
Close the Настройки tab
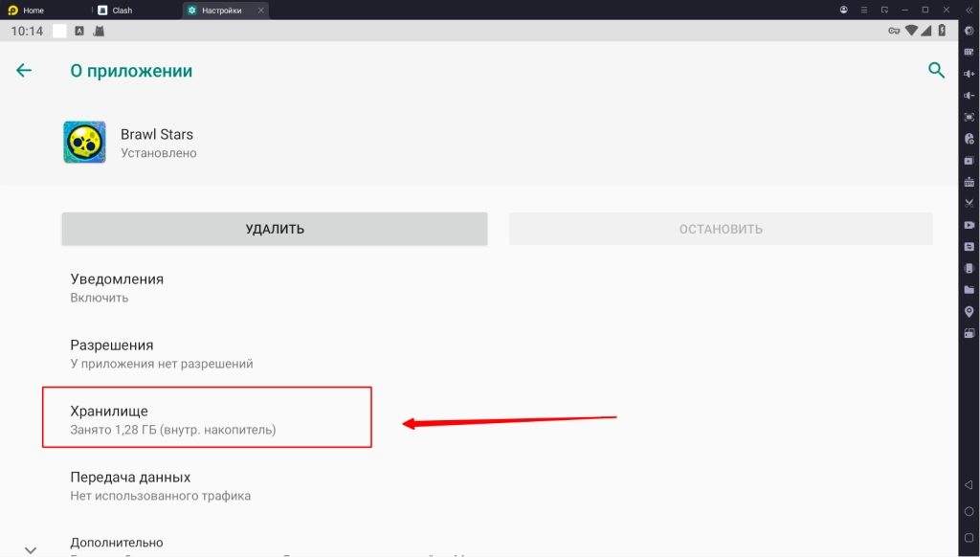click(x=260, y=11)
